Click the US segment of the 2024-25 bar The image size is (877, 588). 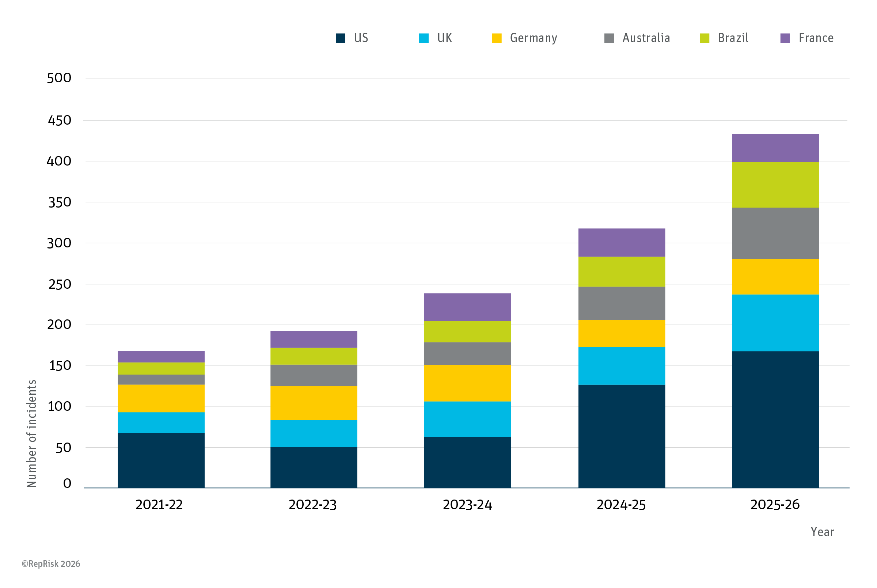tap(622, 436)
